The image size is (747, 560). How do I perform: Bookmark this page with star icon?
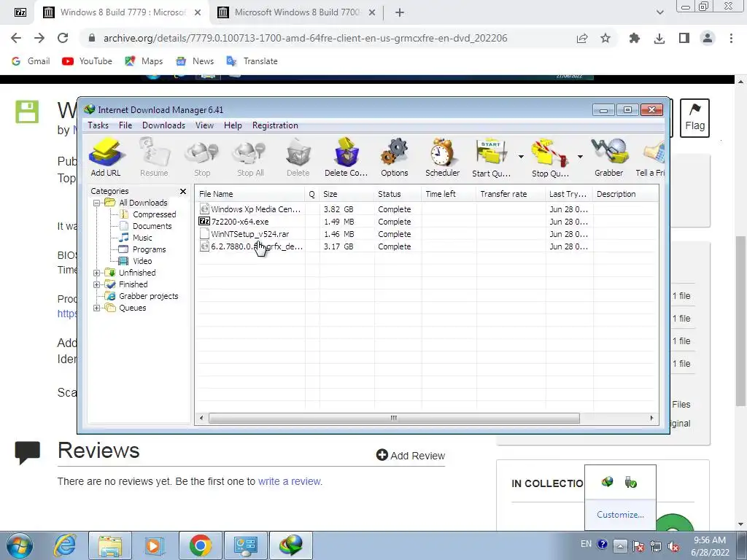[x=605, y=38]
